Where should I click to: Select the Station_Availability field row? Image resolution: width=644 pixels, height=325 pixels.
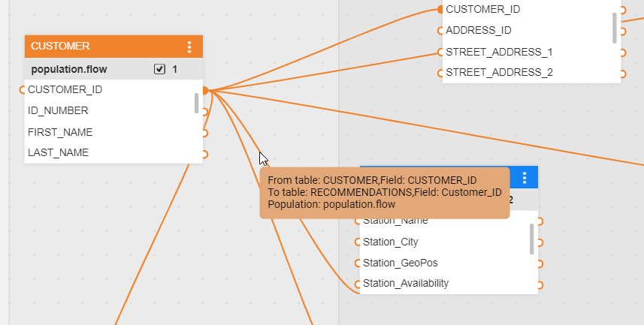tap(406, 284)
